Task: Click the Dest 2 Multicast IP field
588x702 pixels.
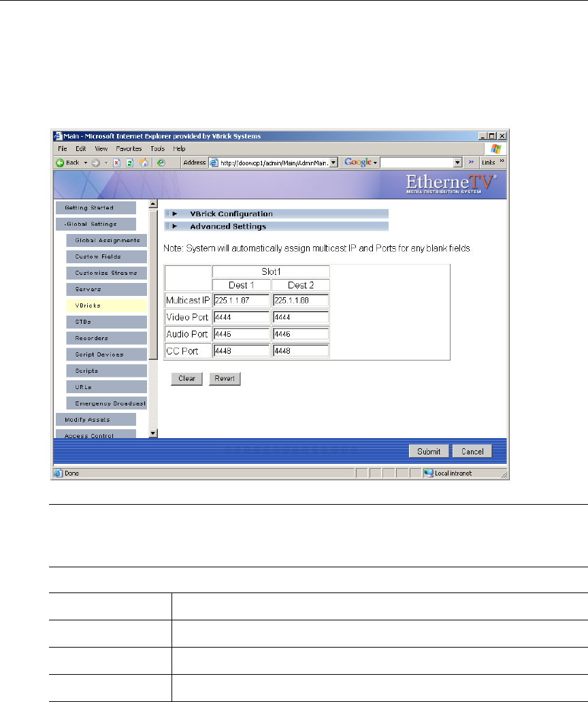Action: 301,301
